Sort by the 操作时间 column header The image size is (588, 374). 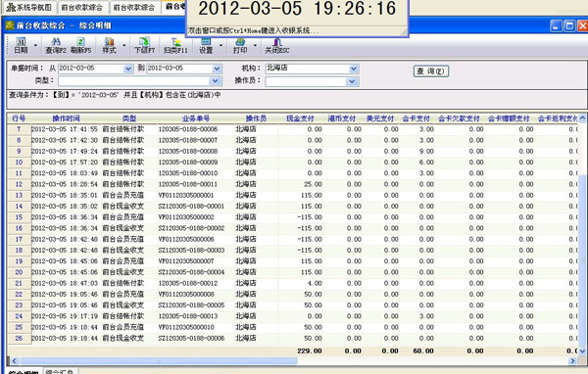(x=66, y=118)
